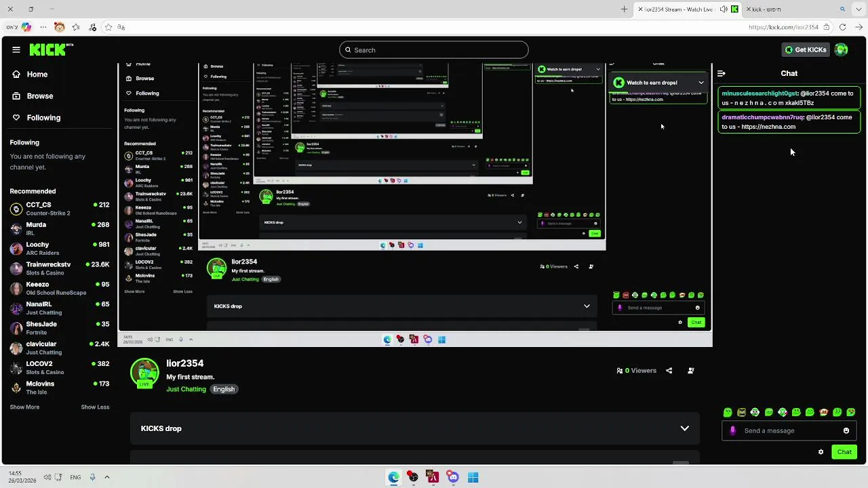
Task: Click the green Chat send button
Action: 844,452
